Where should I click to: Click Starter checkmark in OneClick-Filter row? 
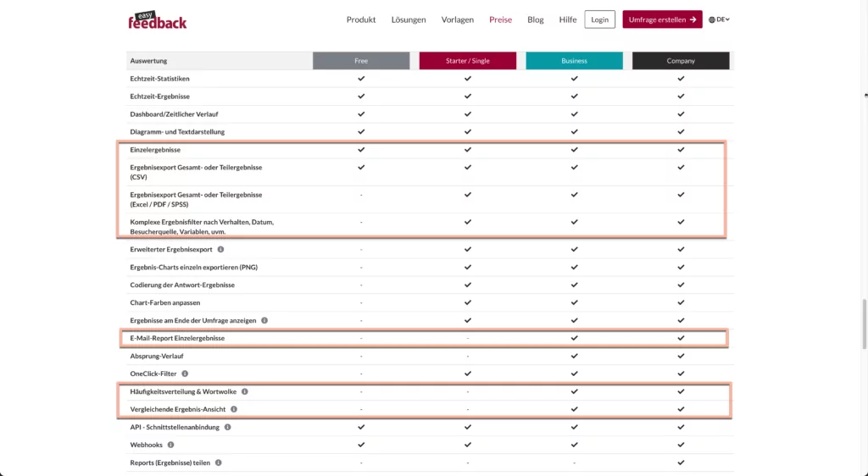(x=468, y=374)
